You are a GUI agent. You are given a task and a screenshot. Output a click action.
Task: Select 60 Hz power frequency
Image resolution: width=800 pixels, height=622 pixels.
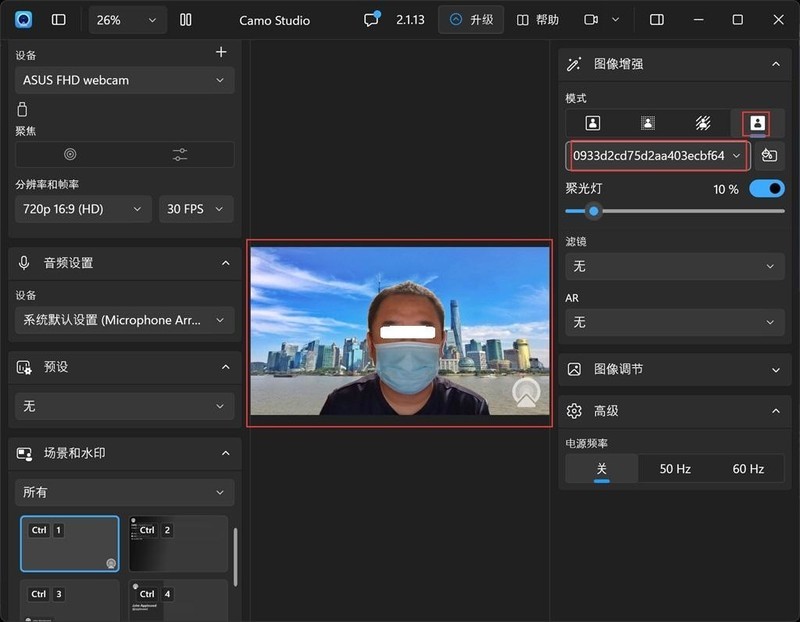tap(748, 469)
